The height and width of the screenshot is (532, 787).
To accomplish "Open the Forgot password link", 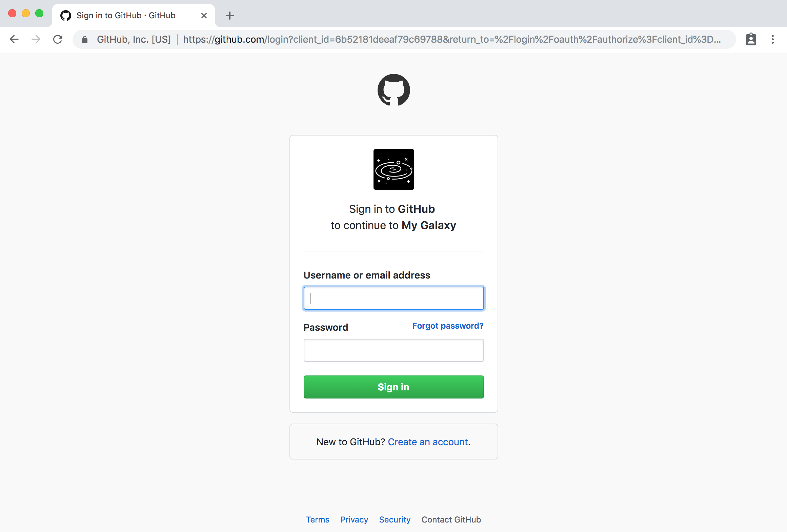I will point(448,326).
